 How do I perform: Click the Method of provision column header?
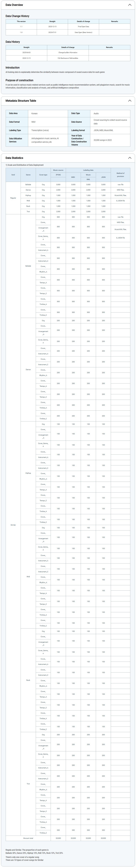(120, 174)
